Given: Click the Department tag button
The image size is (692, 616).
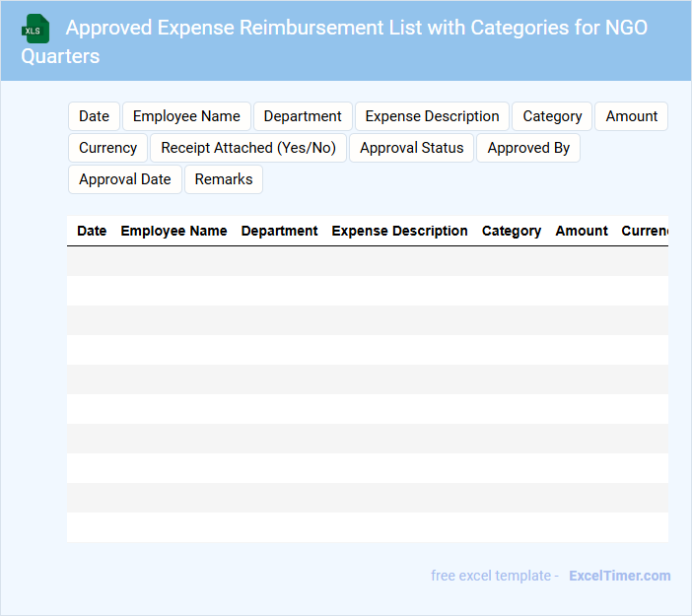Looking at the screenshot, I should tap(303, 116).
